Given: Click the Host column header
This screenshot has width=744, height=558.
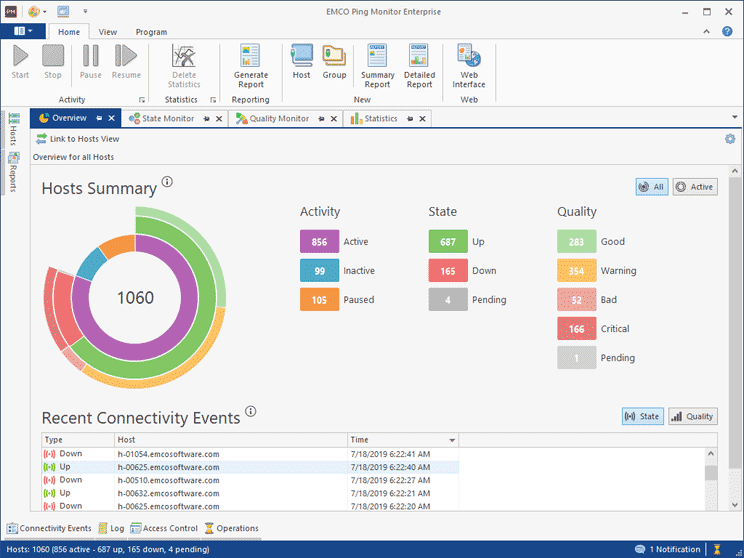Looking at the screenshot, I should click(231, 440).
